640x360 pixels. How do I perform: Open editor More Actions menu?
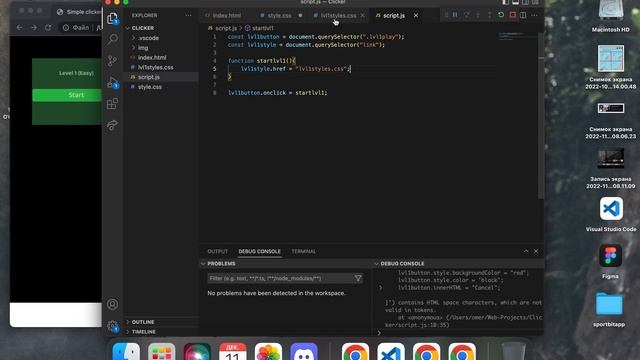click(x=534, y=15)
